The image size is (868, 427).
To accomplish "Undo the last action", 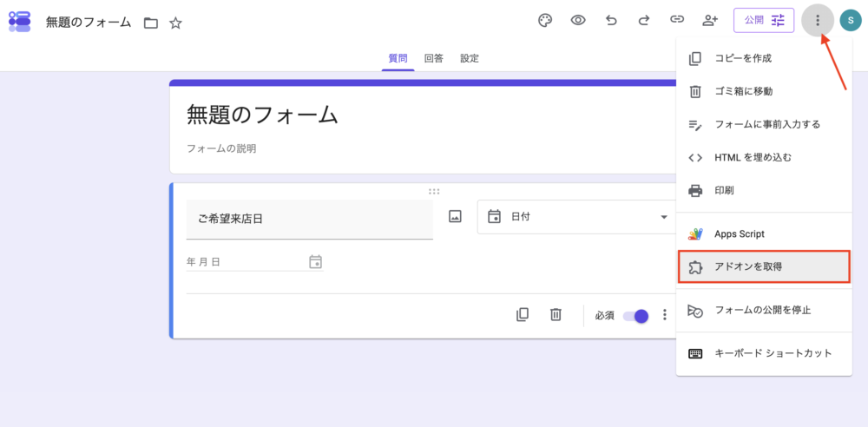I will point(611,21).
